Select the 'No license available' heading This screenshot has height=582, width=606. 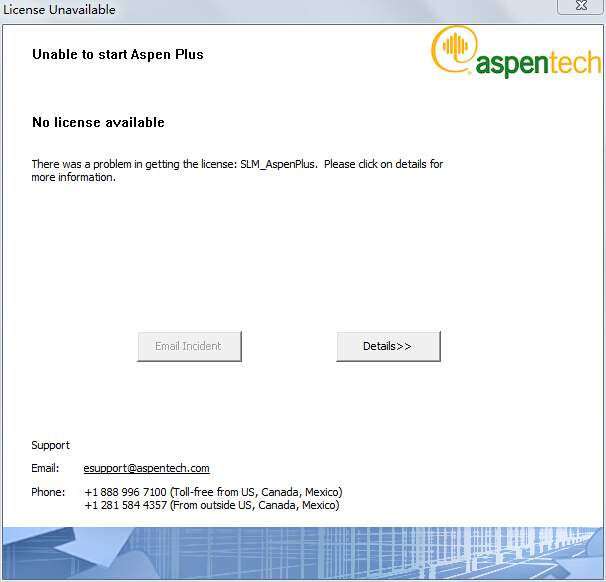(x=98, y=122)
